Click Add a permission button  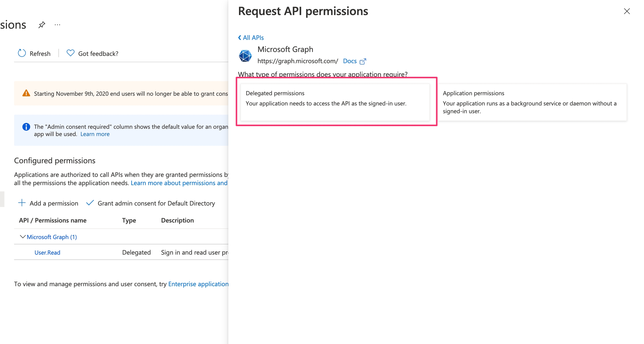tap(48, 203)
